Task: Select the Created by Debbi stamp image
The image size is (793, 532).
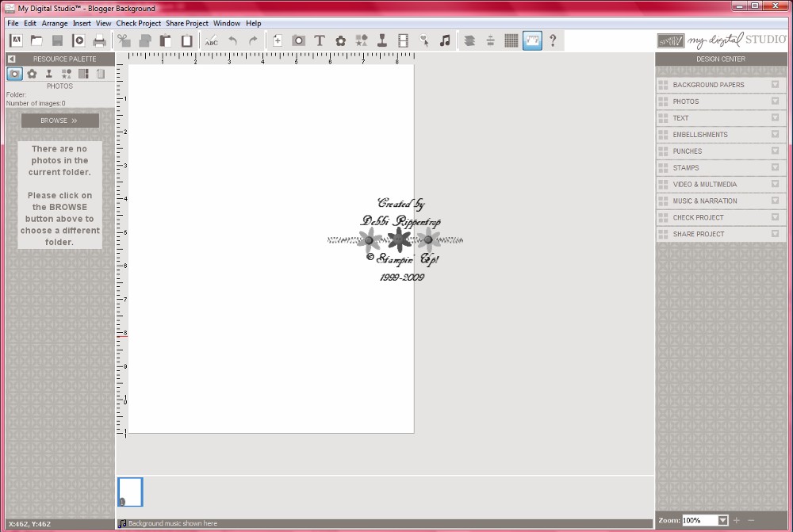Action: [x=396, y=239]
